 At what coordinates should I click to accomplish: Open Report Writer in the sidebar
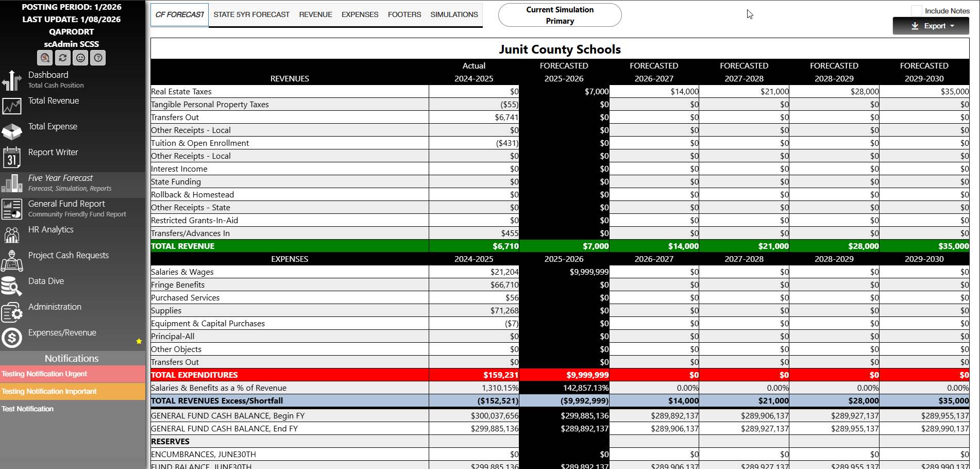(53, 152)
